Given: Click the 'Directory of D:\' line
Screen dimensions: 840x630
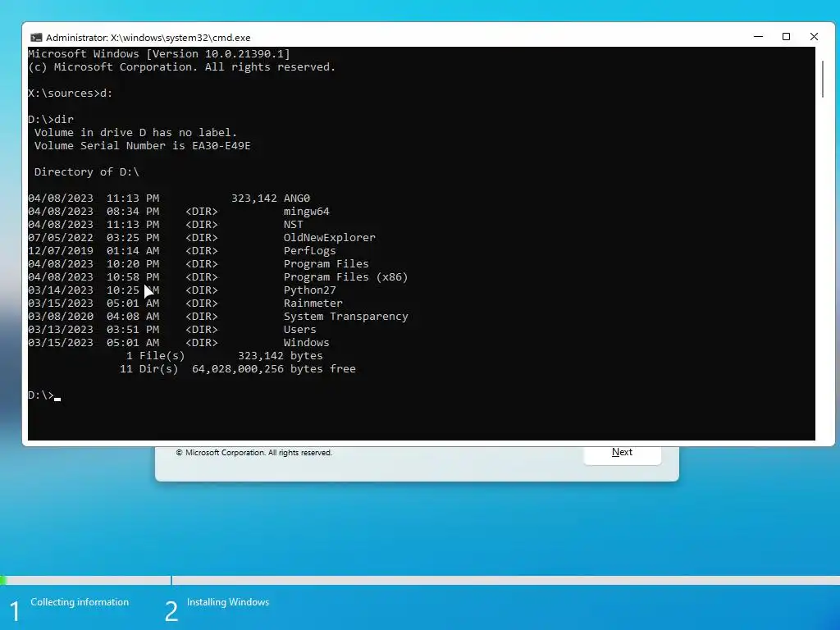Looking at the screenshot, I should (87, 172).
